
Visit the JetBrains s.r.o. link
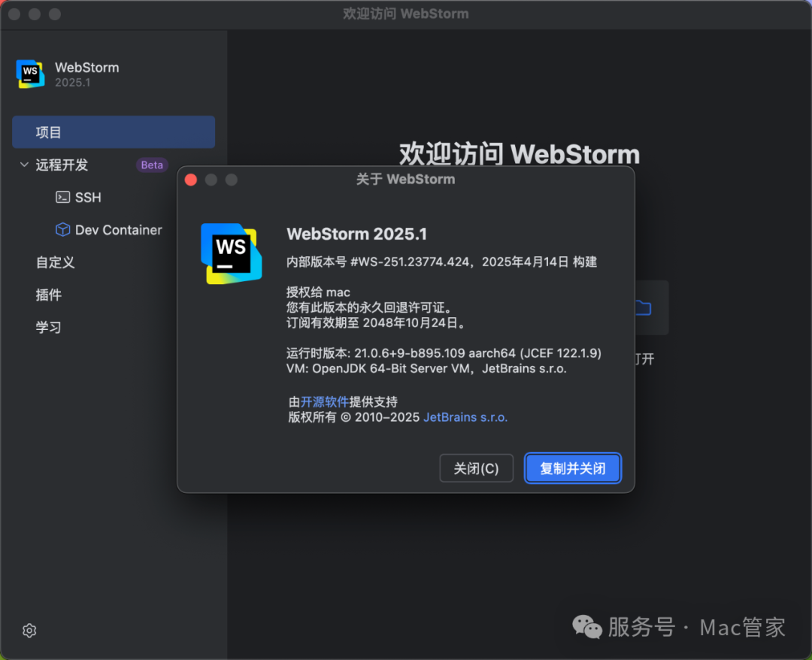465,416
